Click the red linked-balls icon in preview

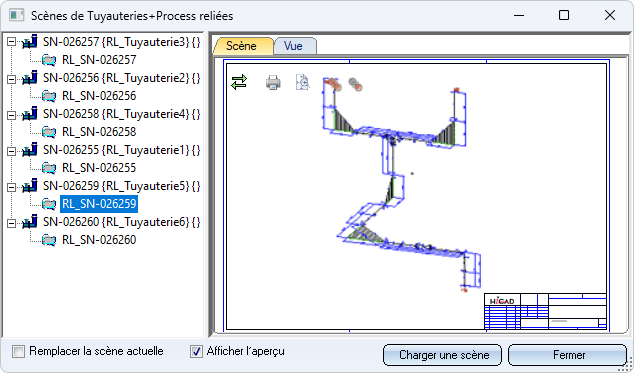[x=334, y=84]
